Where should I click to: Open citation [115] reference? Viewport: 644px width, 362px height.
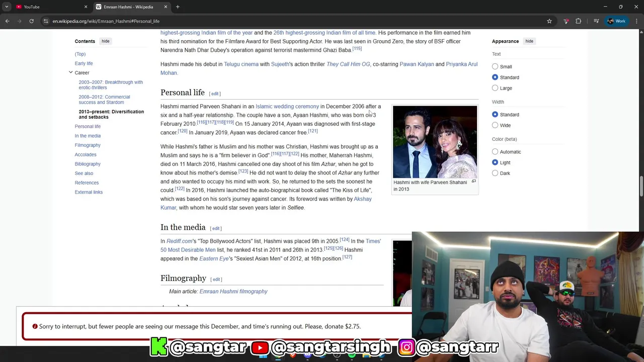click(357, 49)
